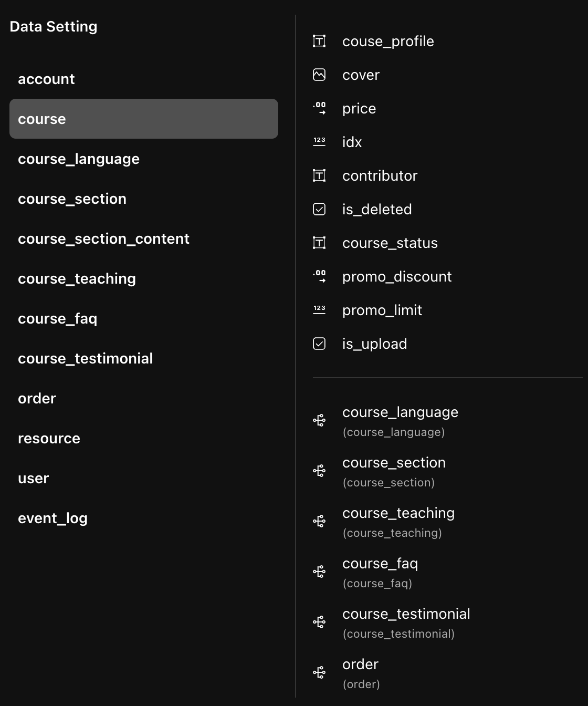This screenshot has height=706, width=588.
Task: Click the course_teaching relation label
Action: [x=398, y=513]
